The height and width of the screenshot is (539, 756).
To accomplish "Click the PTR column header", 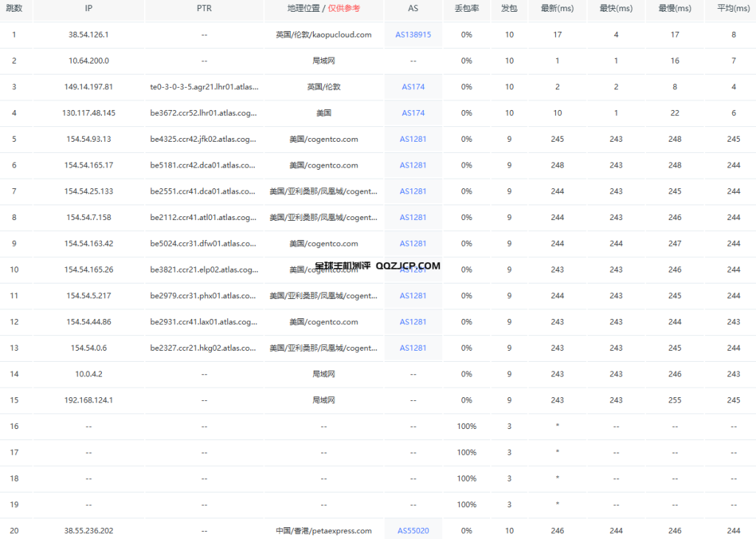I will (204, 8).
